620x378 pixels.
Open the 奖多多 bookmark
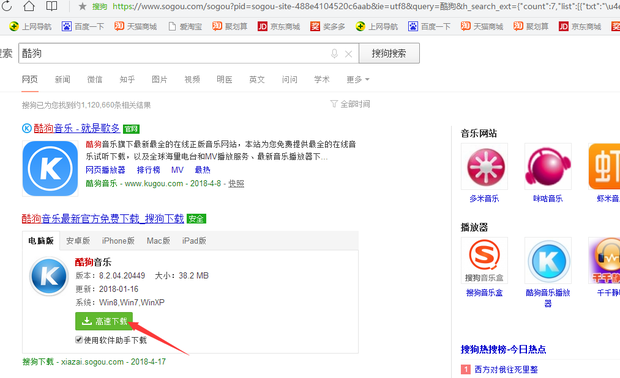tap(328, 26)
